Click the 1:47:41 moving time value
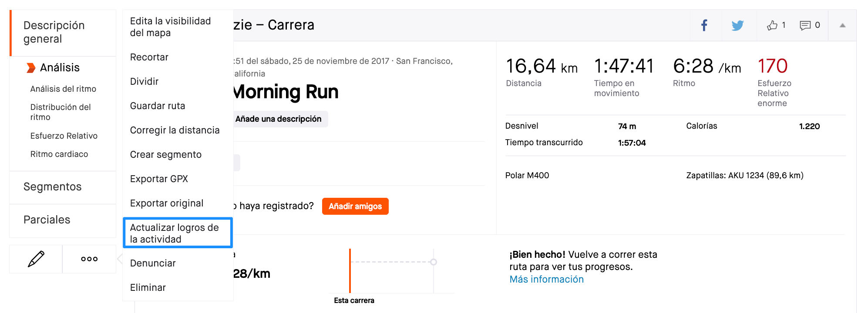Screen dimensions: 868x313 click(x=624, y=66)
